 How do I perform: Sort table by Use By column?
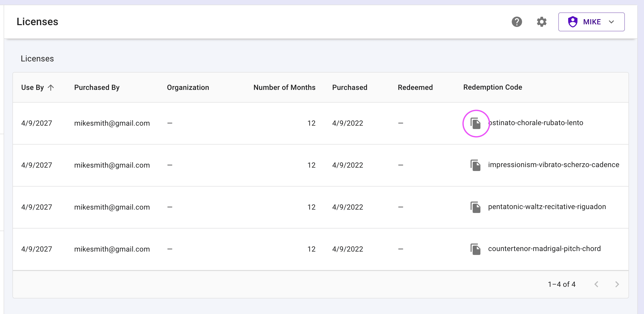tap(33, 88)
